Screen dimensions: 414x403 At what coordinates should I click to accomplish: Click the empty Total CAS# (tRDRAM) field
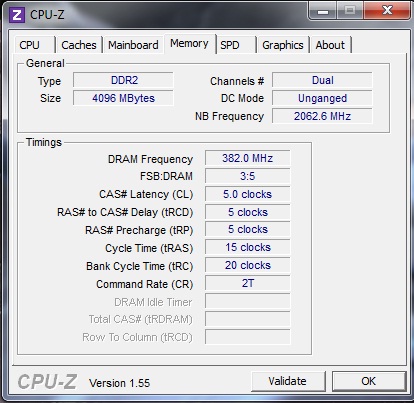tap(248, 319)
